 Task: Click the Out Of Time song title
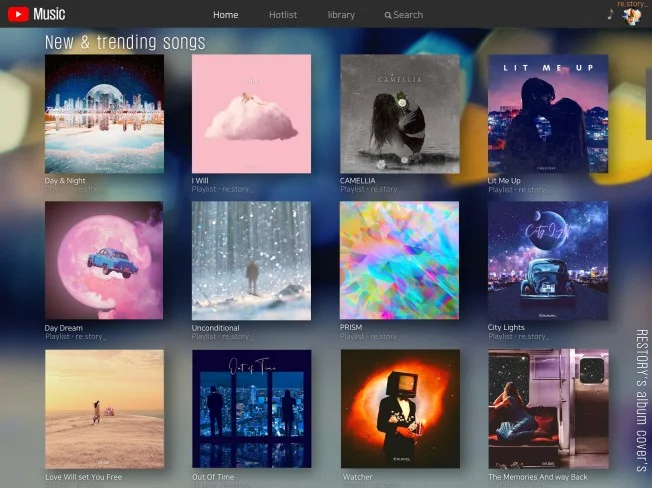213,477
